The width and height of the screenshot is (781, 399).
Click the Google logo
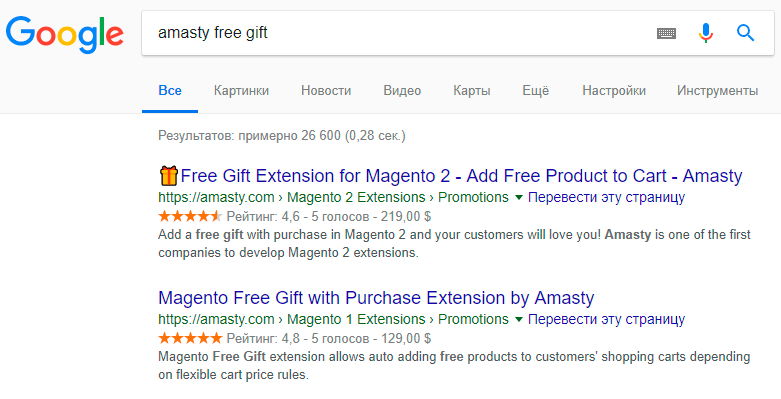65,34
